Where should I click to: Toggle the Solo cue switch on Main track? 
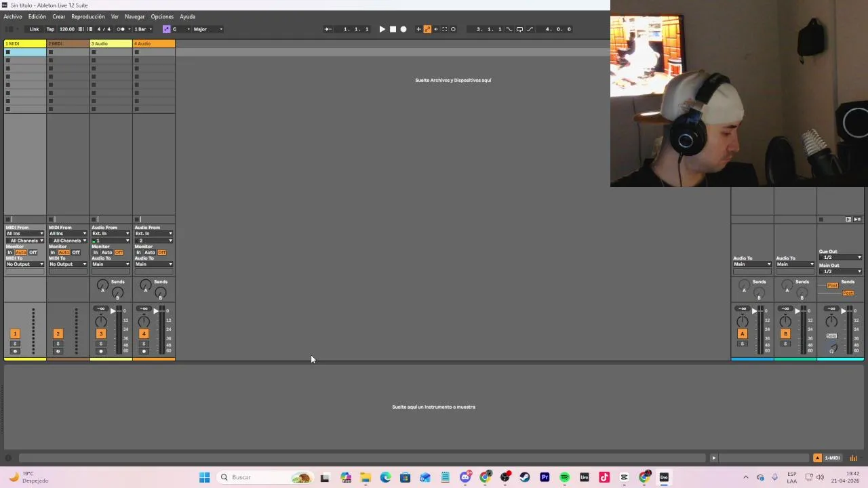[831, 336]
